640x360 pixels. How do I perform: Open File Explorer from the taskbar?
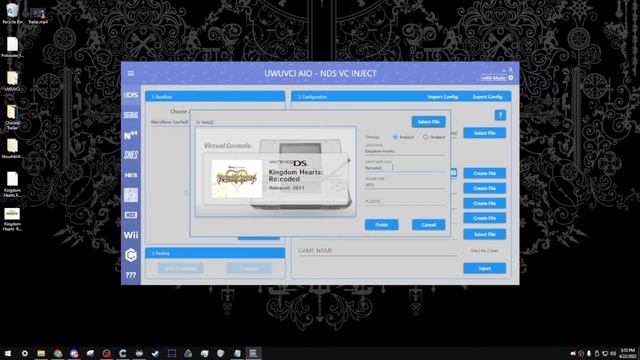[x=41, y=353]
